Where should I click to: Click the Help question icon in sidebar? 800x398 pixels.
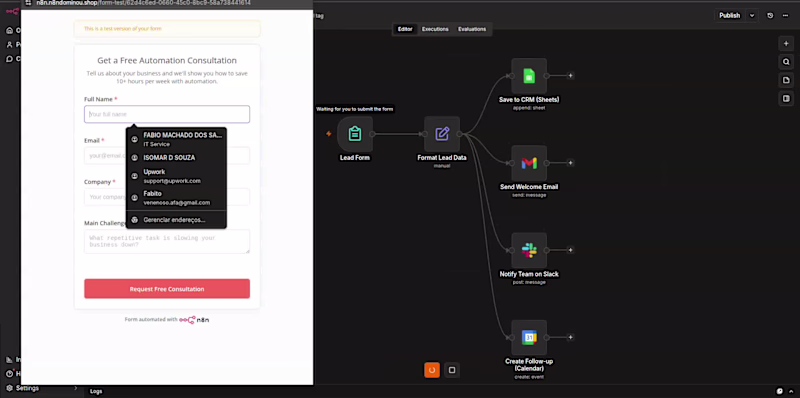[x=9, y=374]
